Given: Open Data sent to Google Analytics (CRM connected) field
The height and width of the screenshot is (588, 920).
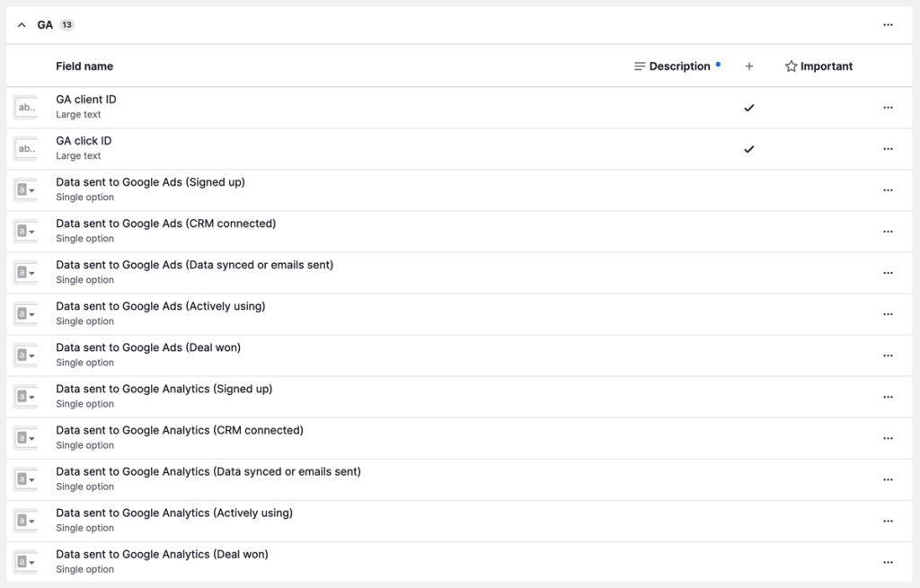Looking at the screenshot, I should coord(179,431).
